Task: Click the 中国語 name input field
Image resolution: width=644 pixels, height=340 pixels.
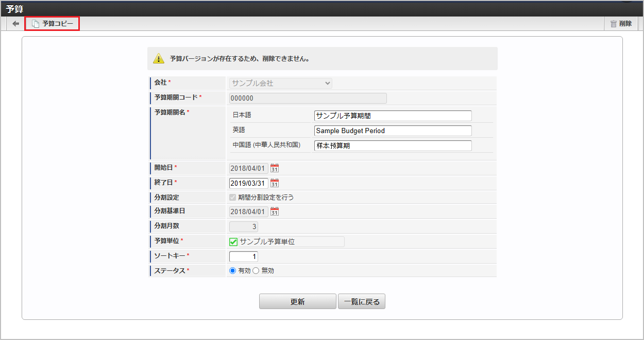Action: tap(393, 145)
